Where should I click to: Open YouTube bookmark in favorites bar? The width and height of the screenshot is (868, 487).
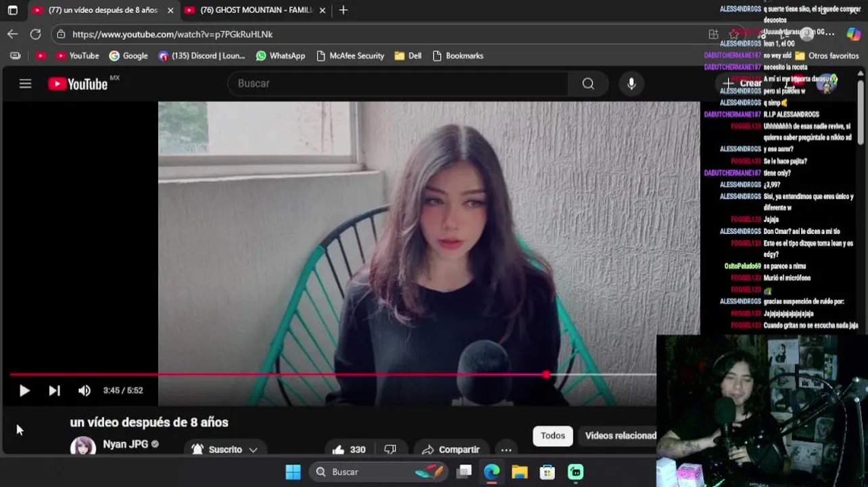77,55
